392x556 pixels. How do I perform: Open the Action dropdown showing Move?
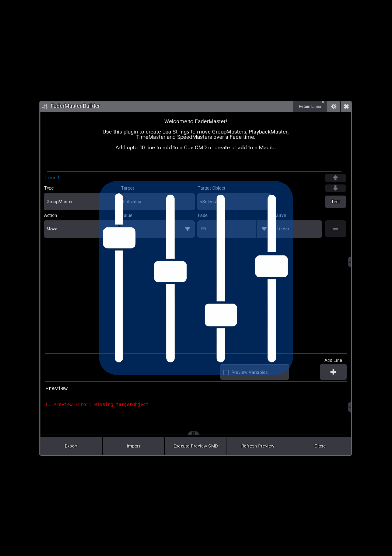[81, 229]
